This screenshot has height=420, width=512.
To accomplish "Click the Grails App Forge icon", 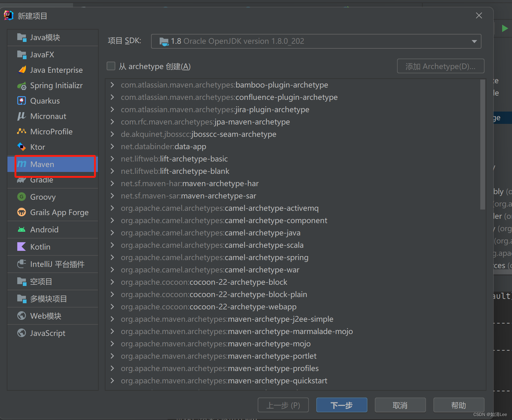I will tap(22, 212).
